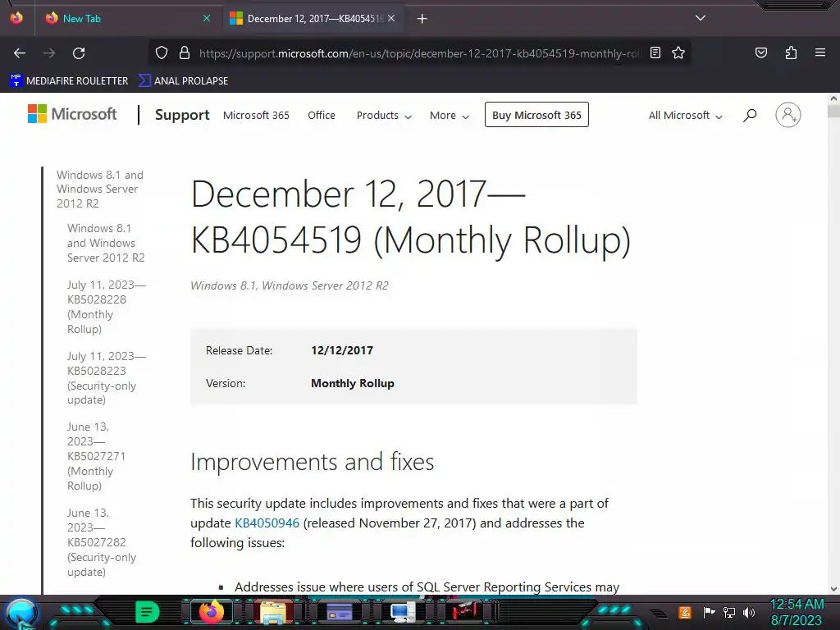The image size is (840, 630).
Task: Go back using the browser back arrow
Action: click(x=20, y=53)
